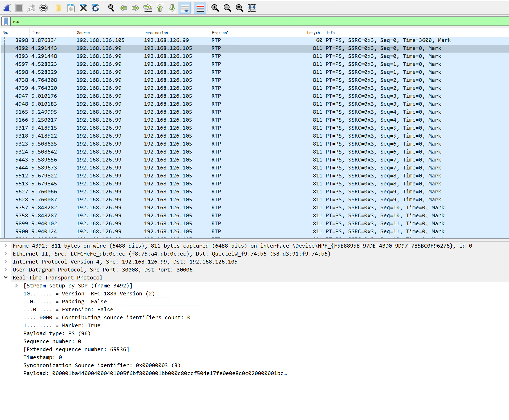Go to the first packet

pyautogui.click(x=160, y=8)
